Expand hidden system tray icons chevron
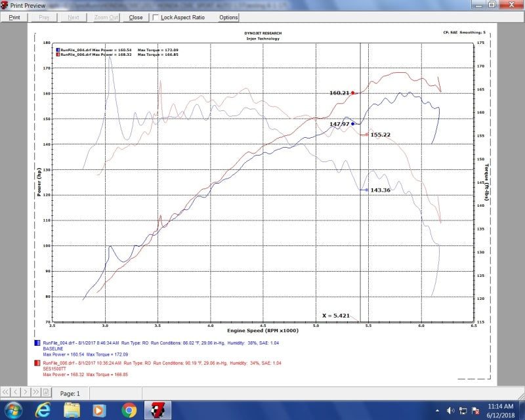 pyautogui.click(x=437, y=409)
